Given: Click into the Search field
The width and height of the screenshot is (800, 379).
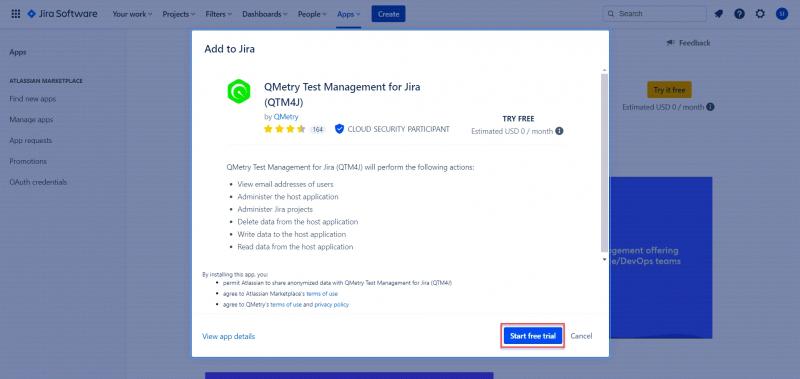Looking at the screenshot, I should point(655,14).
